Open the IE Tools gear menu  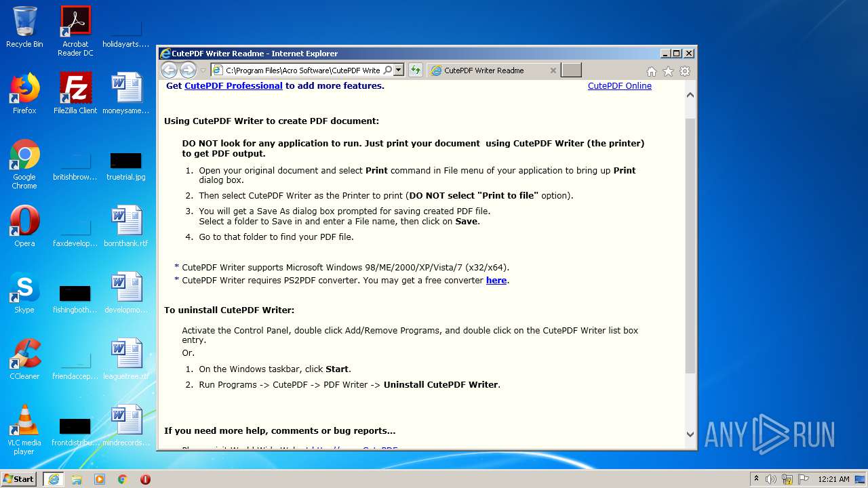point(685,71)
